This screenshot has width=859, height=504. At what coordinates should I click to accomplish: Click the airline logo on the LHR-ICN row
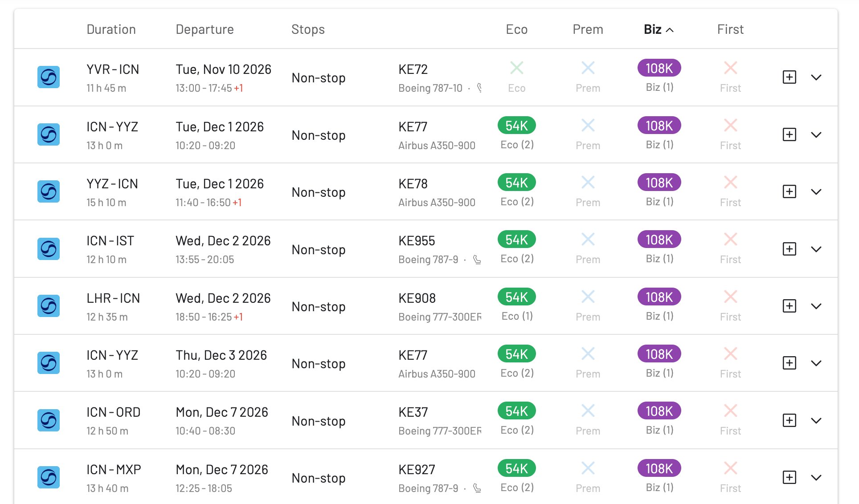click(x=49, y=306)
